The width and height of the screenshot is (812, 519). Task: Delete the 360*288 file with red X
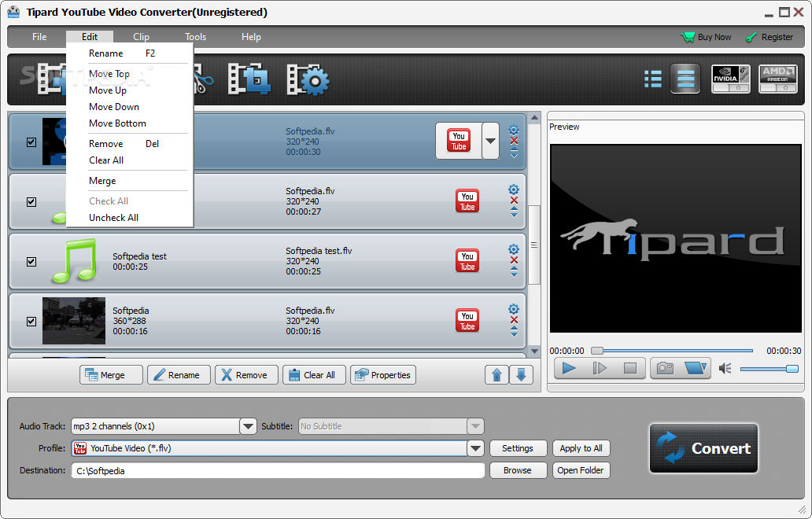tap(514, 320)
